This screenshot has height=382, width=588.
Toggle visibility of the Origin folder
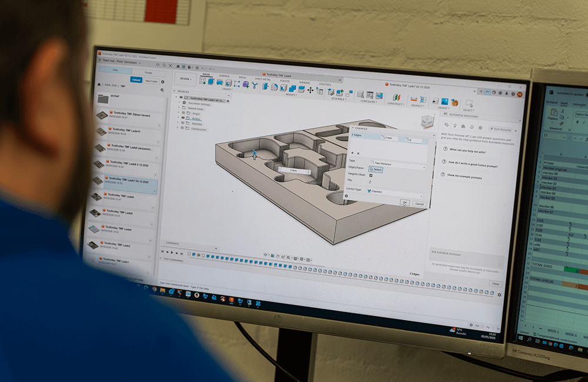coord(183,112)
